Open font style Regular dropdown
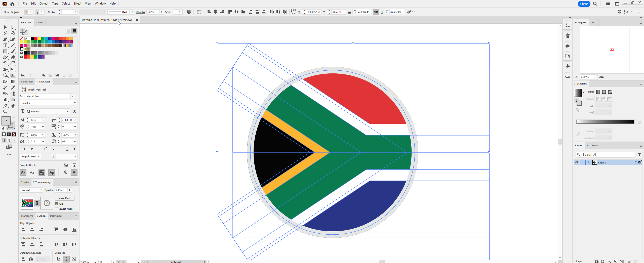Viewport: 644px width, 263px height. (75, 103)
